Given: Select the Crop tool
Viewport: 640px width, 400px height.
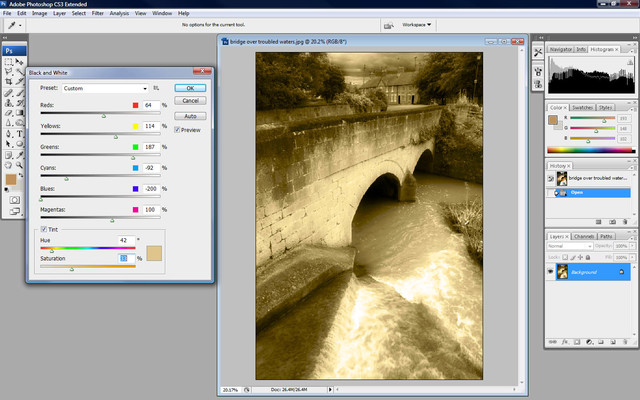Looking at the screenshot, I should click(x=8, y=82).
